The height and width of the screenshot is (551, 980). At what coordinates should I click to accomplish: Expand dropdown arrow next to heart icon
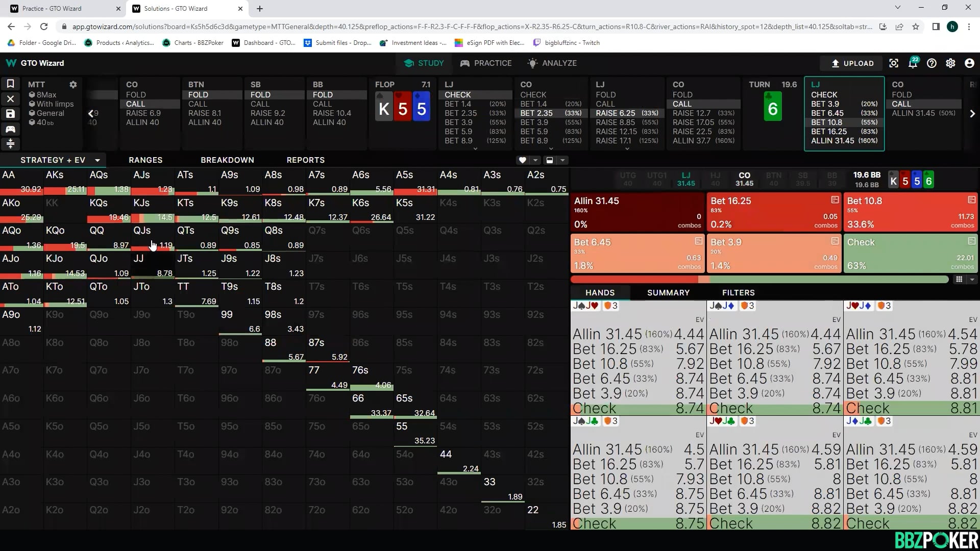[x=535, y=160]
